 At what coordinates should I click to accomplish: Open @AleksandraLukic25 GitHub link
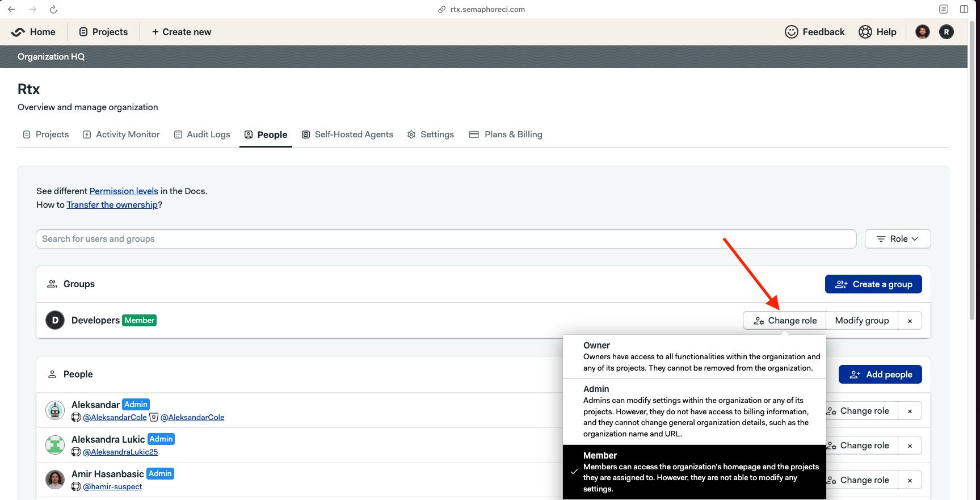(120, 452)
